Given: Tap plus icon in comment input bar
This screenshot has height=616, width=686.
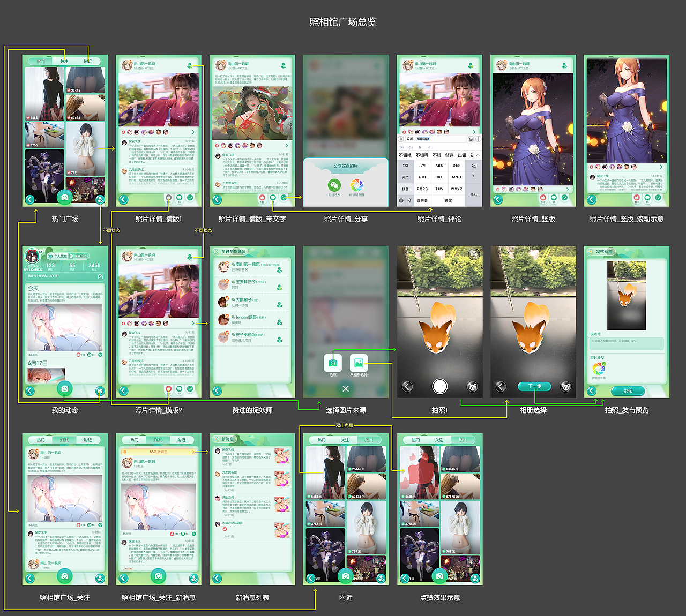Looking at the screenshot, I should click(478, 139).
